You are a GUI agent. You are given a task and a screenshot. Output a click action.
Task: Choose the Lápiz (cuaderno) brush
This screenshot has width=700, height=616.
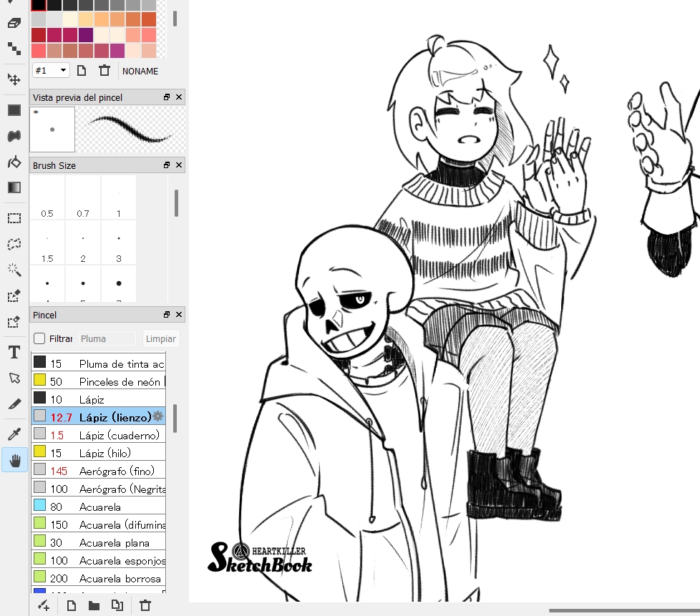coord(119,435)
